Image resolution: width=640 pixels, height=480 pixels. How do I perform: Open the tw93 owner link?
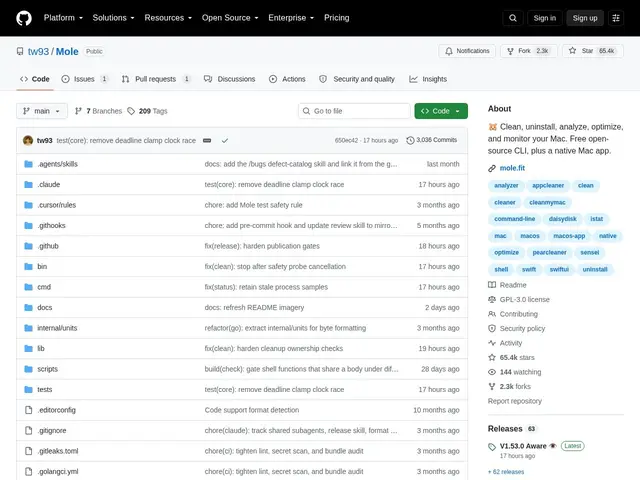(x=38, y=51)
